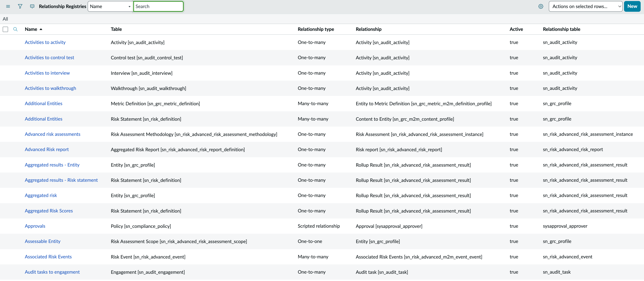Click Engagement [sn_audit_engagement] table cell
The height and width of the screenshot is (281, 644).
click(x=148, y=272)
